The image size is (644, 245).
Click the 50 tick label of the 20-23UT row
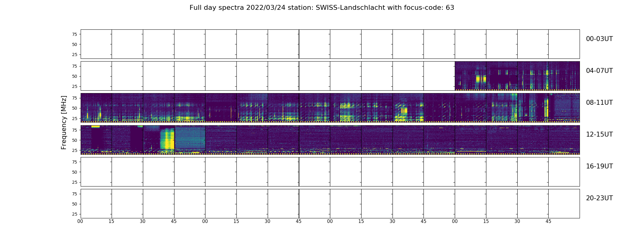75,204
